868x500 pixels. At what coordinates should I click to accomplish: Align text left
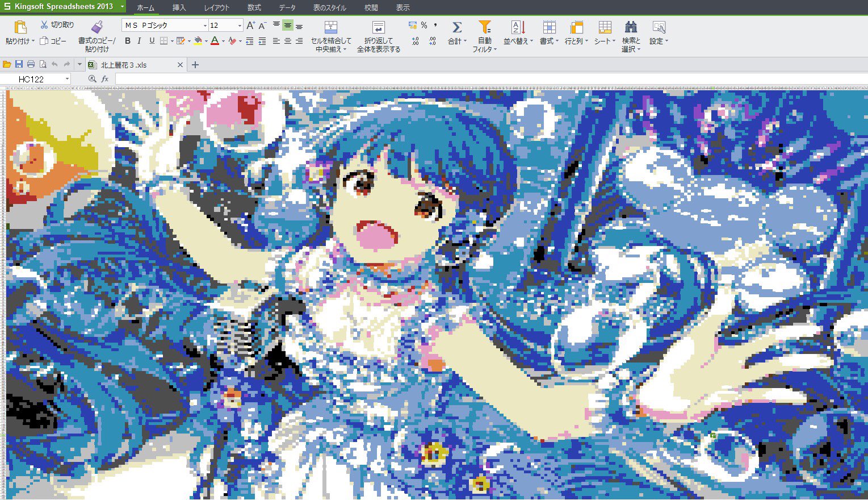(276, 41)
